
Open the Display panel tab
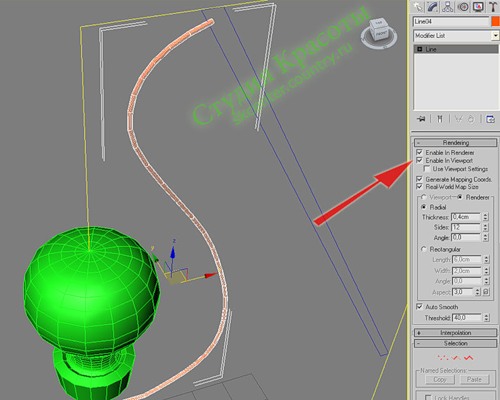tap(478, 6)
